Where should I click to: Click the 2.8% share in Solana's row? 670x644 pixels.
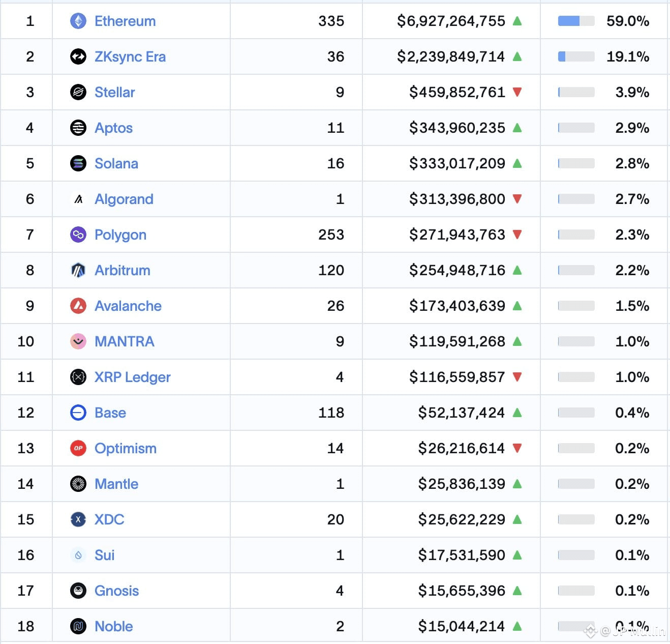pos(632,163)
